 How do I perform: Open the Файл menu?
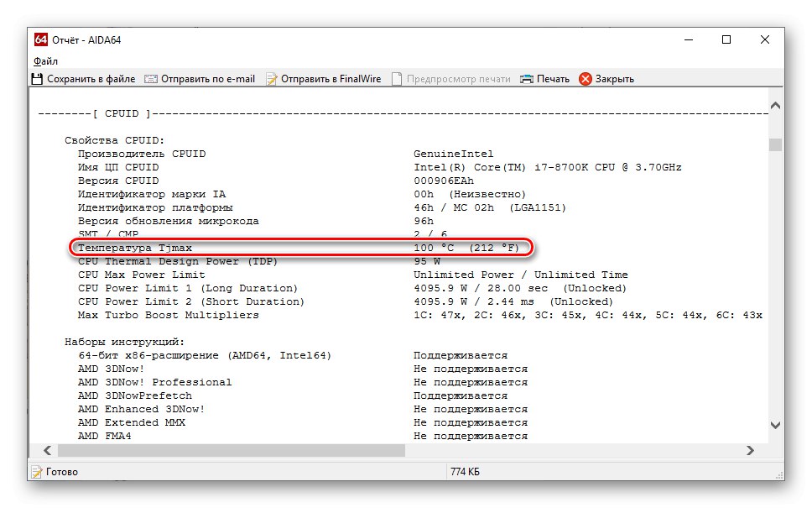(x=45, y=61)
